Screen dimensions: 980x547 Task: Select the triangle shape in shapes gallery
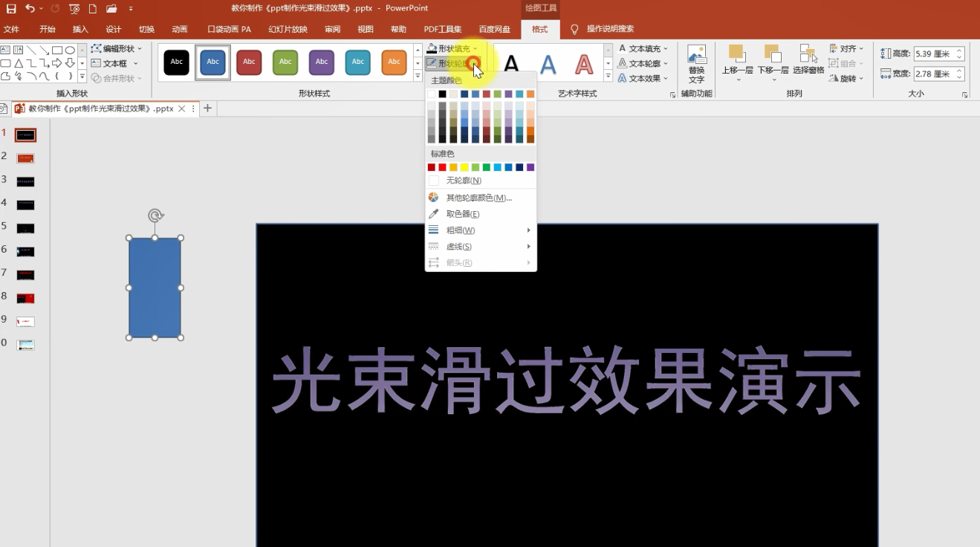pyautogui.click(x=19, y=63)
